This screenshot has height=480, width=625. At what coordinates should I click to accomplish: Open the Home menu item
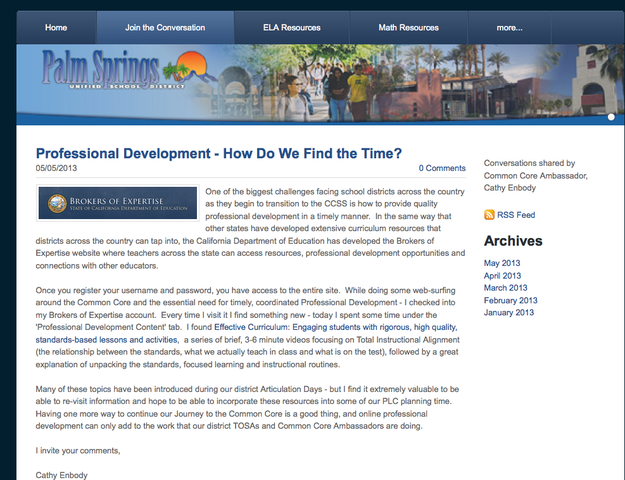pos(56,28)
